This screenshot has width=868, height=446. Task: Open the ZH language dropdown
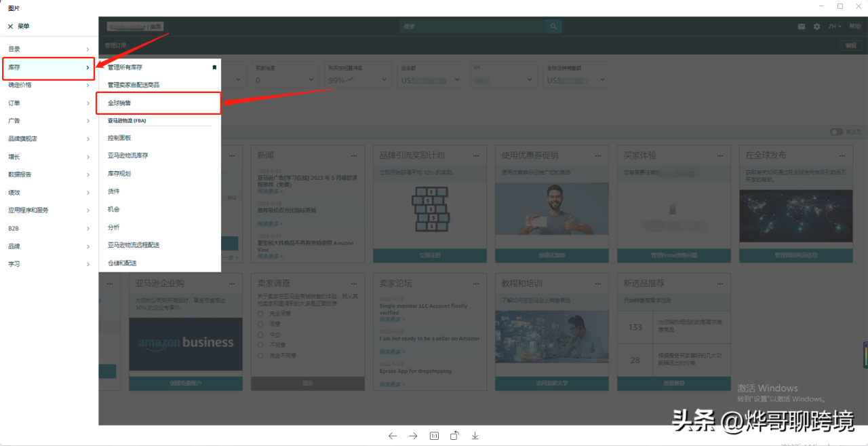click(x=833, y=26)
